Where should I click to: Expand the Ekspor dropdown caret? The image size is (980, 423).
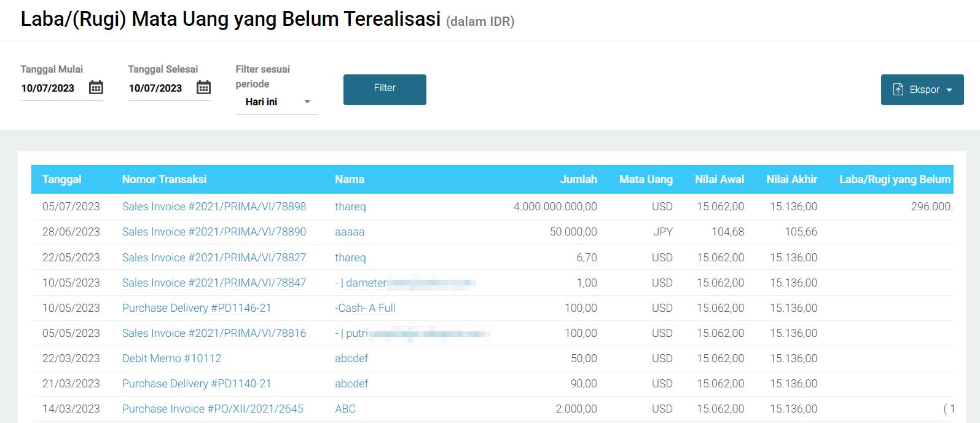pos(949,90)
